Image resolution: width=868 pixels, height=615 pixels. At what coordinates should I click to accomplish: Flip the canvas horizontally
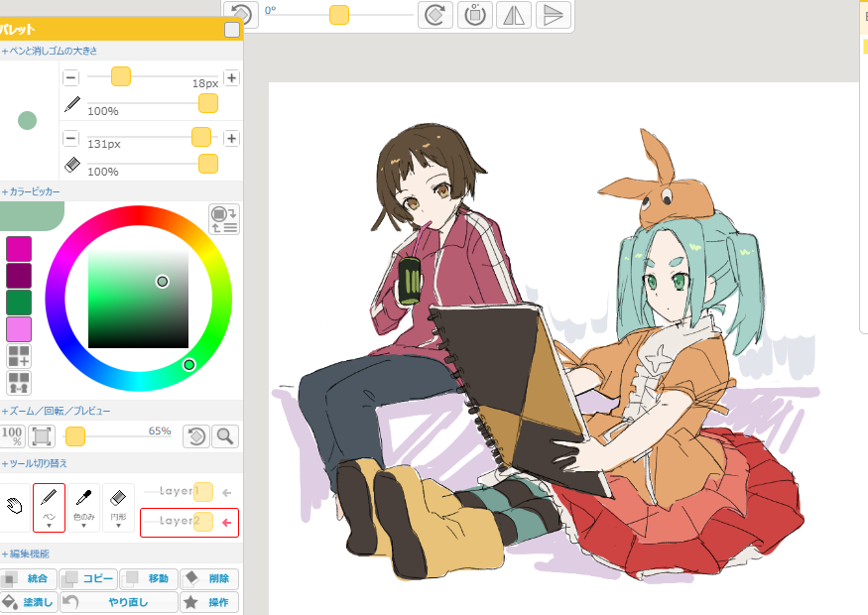(514, 15)
